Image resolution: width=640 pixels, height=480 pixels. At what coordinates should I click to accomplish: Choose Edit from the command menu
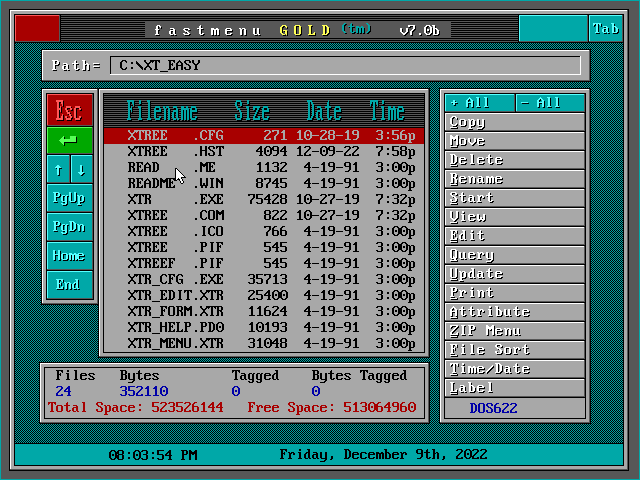(515, 236)
